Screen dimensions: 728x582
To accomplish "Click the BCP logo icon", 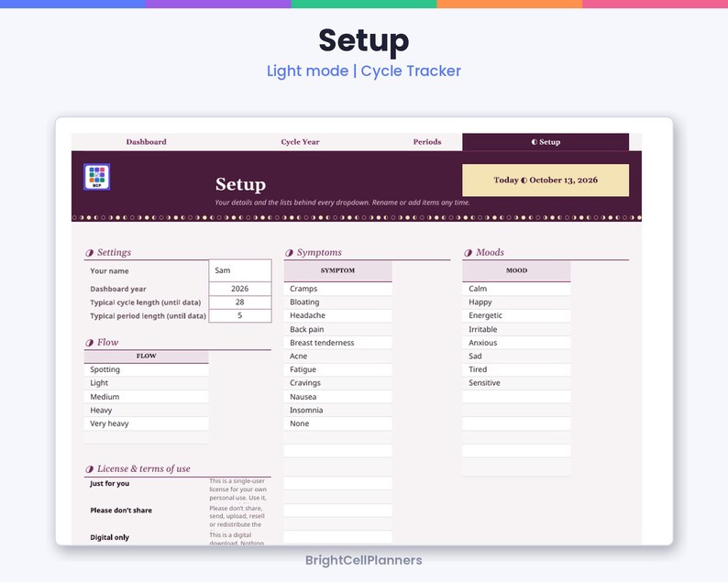I will pyautogui.click(x=96, y=176).
